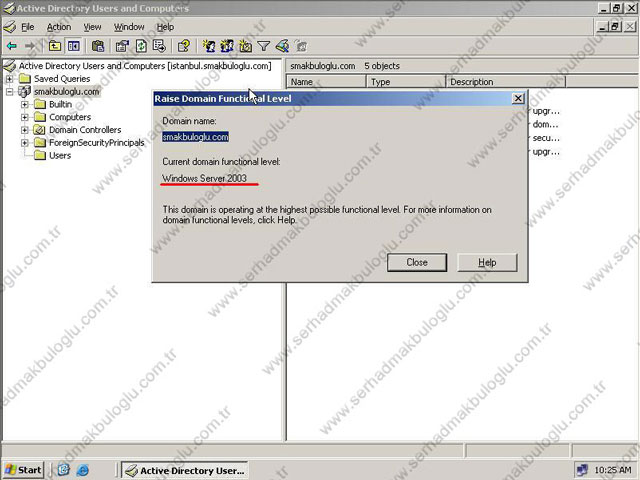Create new organizational unit icon
Image resolution: width=640 pixels, height=480 pixels.
pos(245,46)
